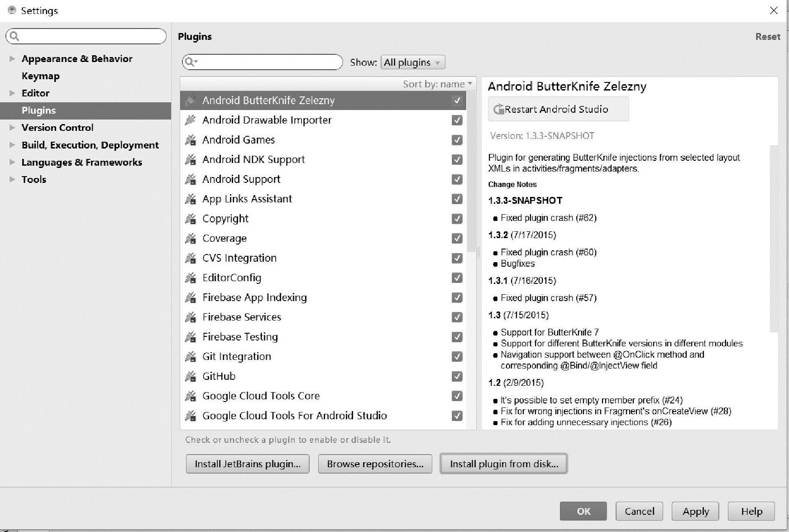Click the Android Drawable Importer plugin icon
The image size is (789, 532).
191,120
